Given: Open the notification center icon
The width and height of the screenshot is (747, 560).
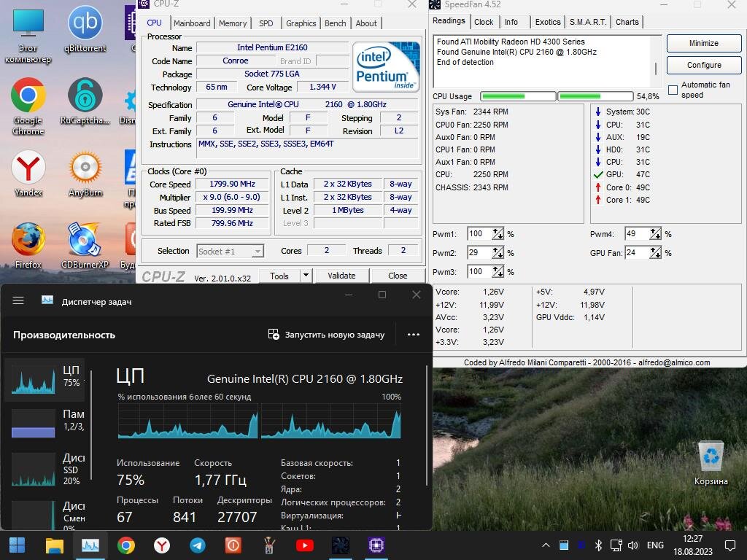Looking at the screenshot, I should click(729, 545).
